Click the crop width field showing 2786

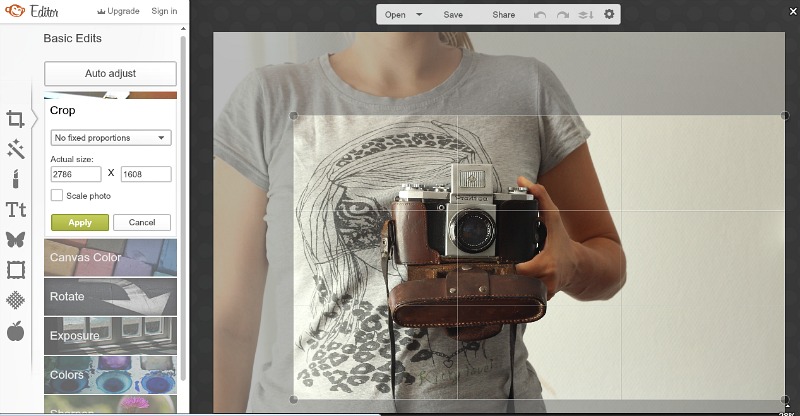click(x=76, y=174)
